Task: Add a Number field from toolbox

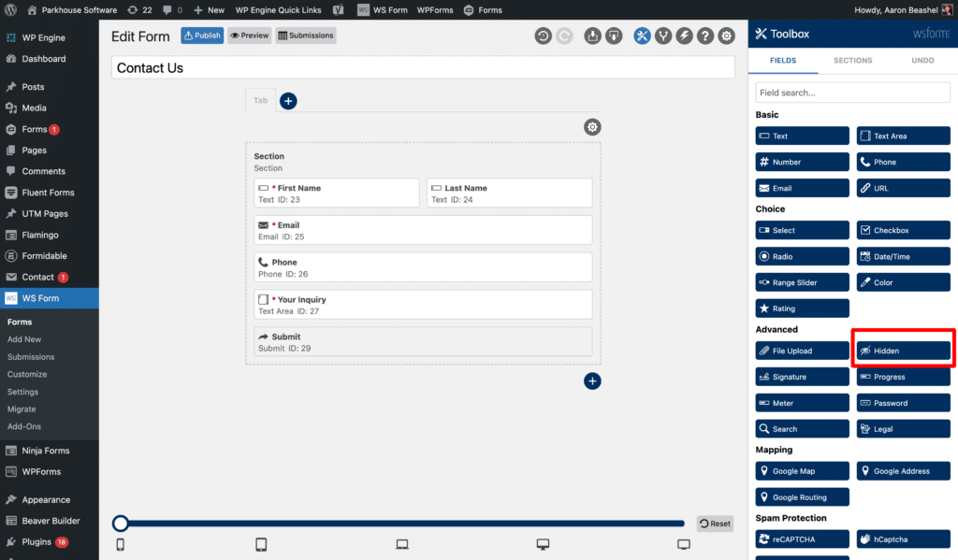Action: 802,162
